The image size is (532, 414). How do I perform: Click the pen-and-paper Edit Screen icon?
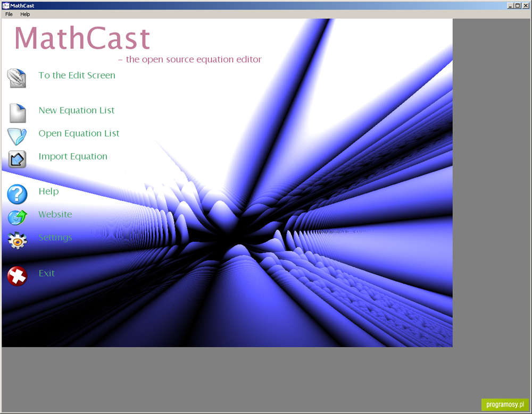16,78
